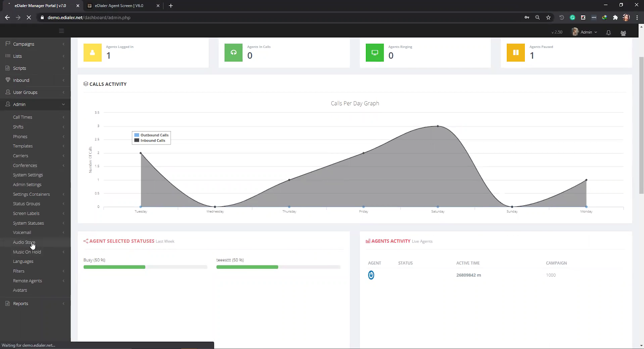Open the notifications bell icon
This screenshot has width=644, height=349.
[x=609, y=33]
